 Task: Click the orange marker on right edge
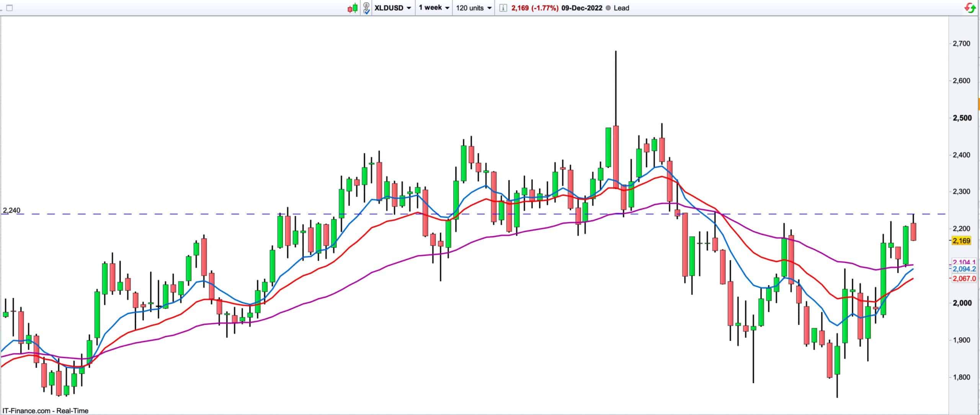pos(978,104)
